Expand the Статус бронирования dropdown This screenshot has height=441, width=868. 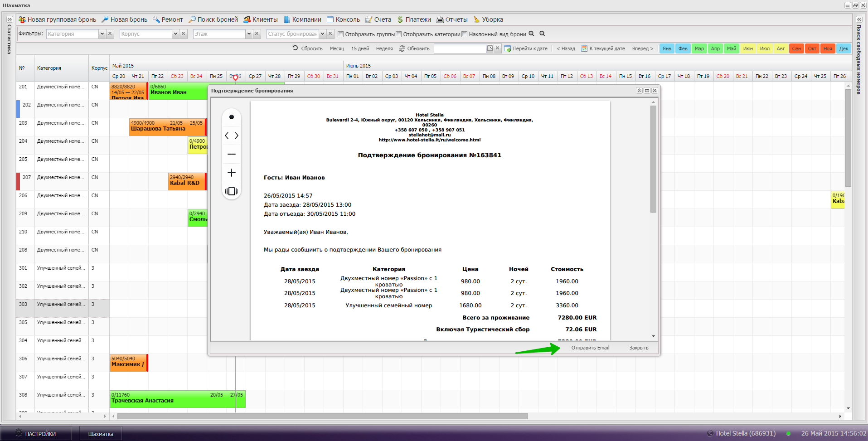(x=322, y=34)
